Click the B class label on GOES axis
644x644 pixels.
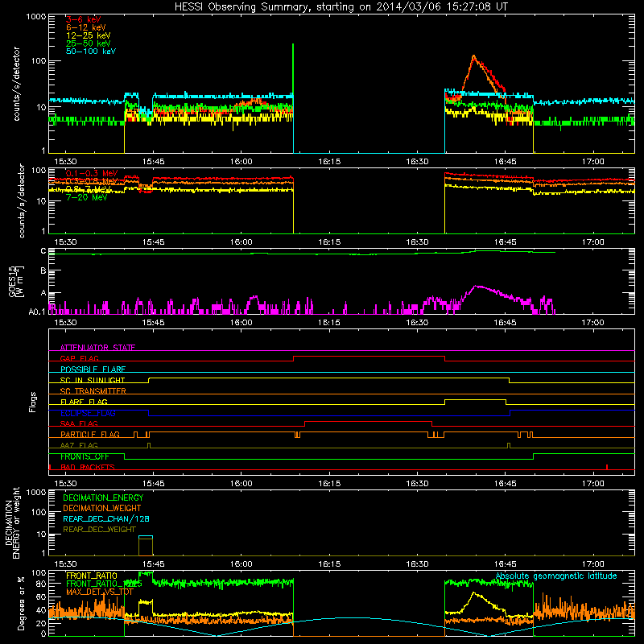[43, 270]
